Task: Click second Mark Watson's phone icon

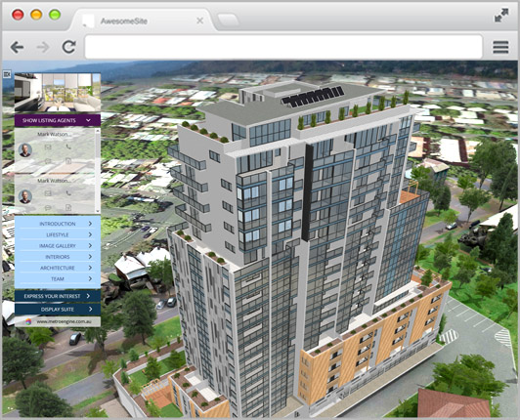Action: click(68, 193)
